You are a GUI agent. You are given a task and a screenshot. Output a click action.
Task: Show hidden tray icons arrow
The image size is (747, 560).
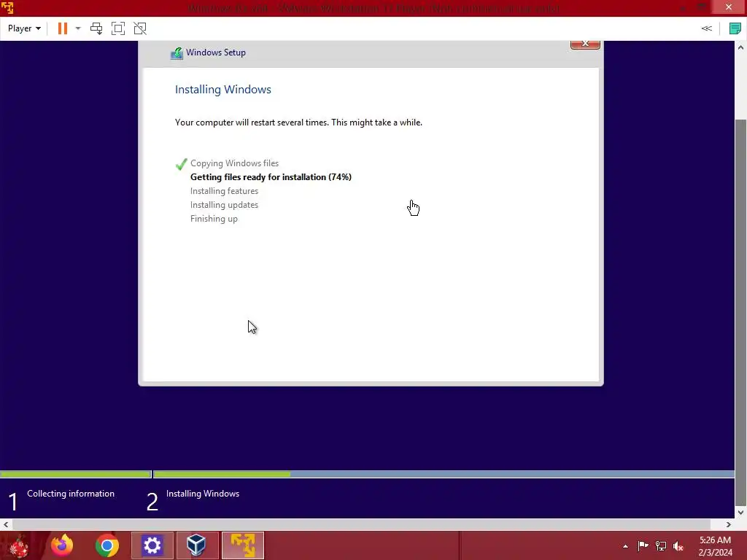pyautogui.click(x=625, y=546)
